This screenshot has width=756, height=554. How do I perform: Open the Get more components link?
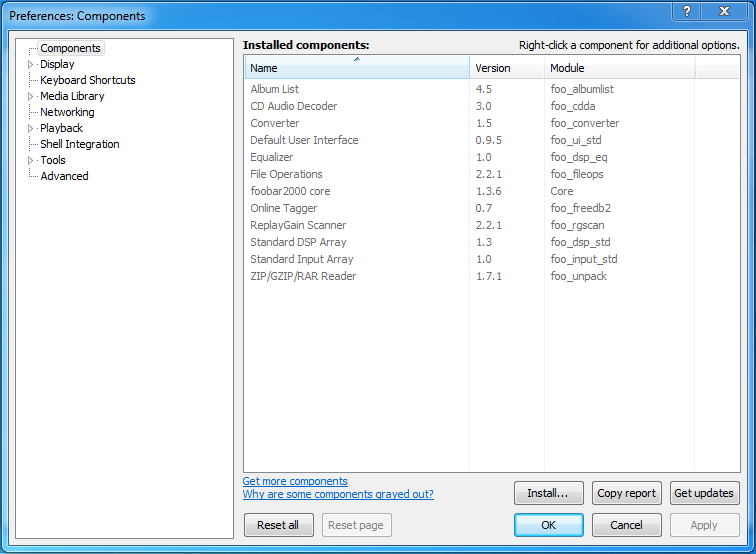coord(295,481)
